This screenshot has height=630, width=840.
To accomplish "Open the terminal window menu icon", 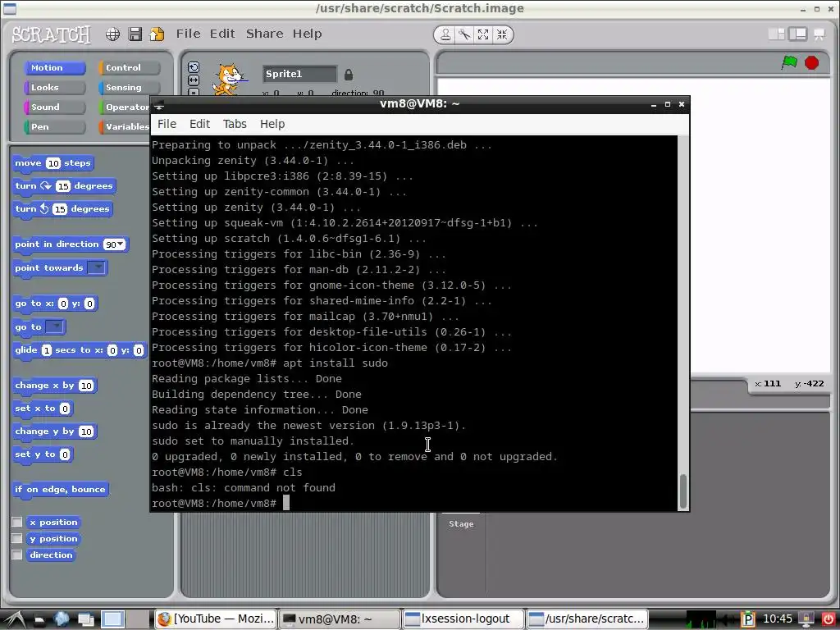I will (x=159, y=104).
